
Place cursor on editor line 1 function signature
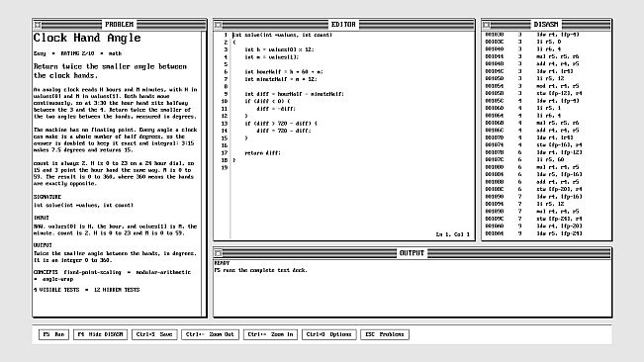282,35
